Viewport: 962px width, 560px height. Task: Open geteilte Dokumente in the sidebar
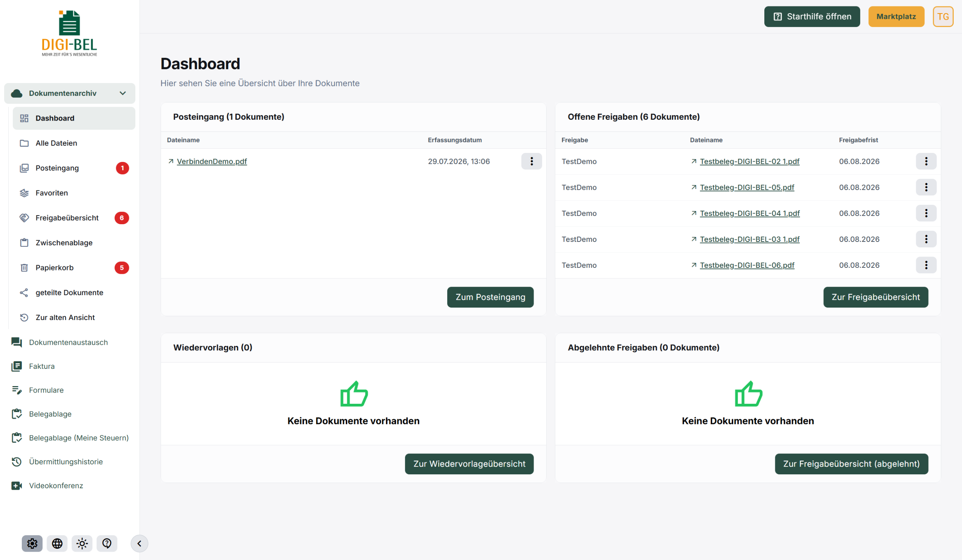point(74,293)
